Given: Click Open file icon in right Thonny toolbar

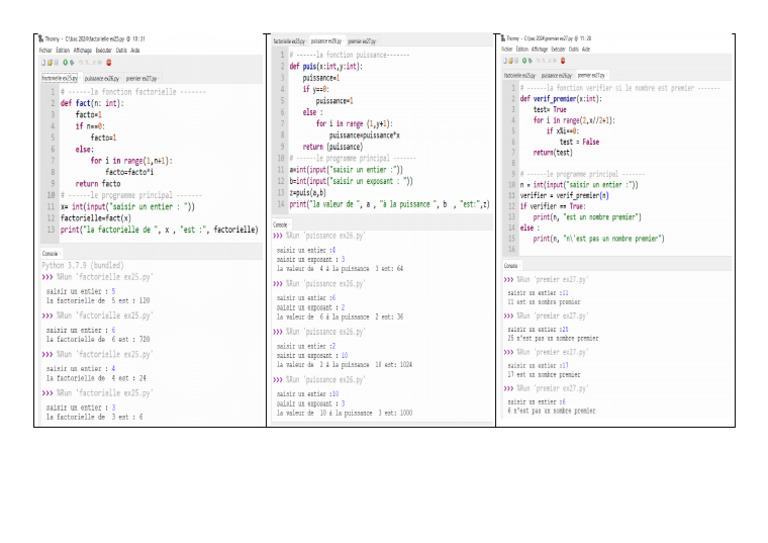Looking at the screenshot, I should [510, 60].
